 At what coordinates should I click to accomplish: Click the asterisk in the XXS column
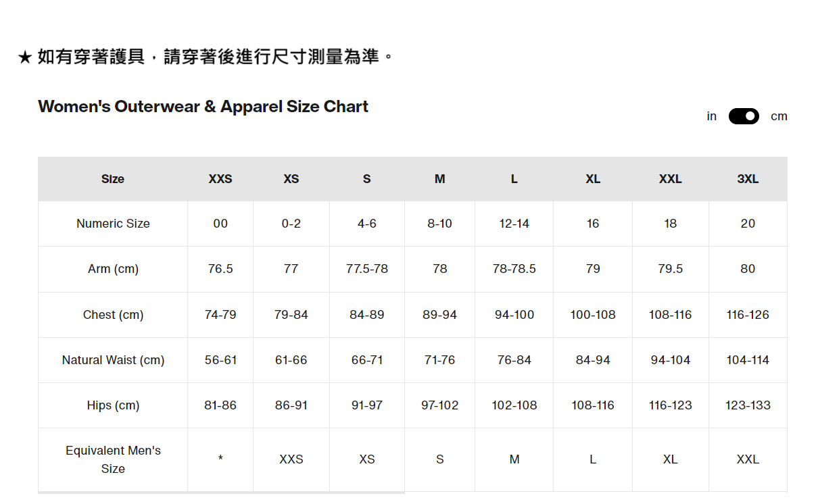tap(220, 459)
